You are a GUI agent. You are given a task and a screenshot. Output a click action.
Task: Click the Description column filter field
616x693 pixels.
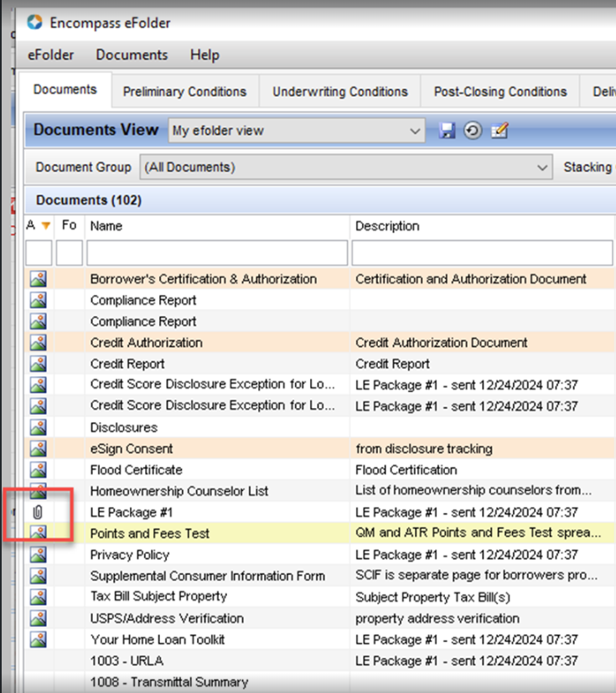pos(482,253)
